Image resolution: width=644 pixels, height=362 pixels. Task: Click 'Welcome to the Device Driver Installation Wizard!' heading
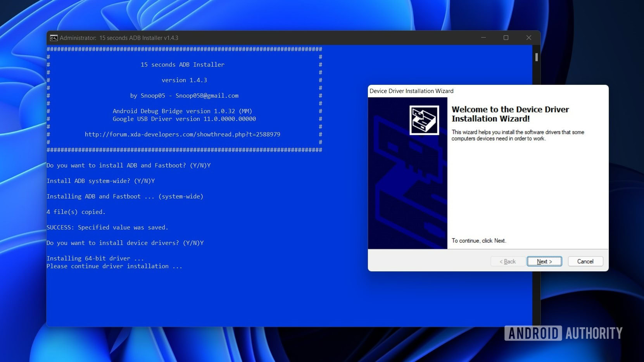(x=510, y=114)
